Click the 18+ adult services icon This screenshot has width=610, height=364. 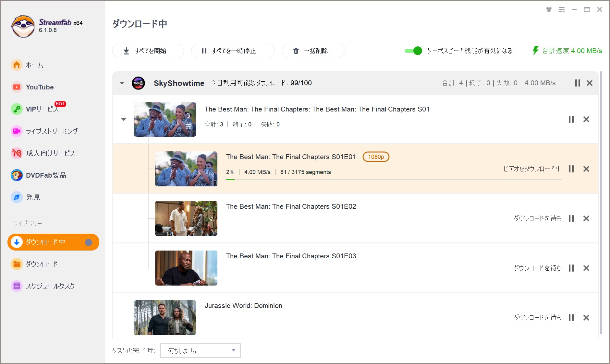[17, 153]
